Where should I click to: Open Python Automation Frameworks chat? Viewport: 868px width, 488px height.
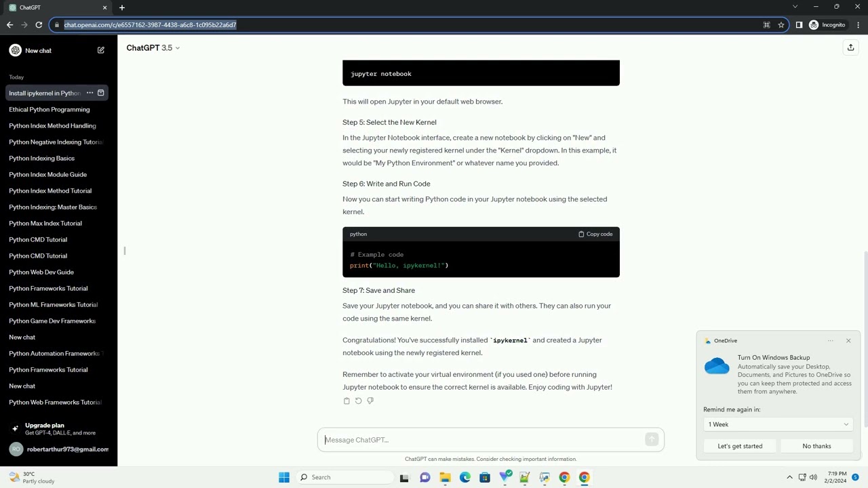click(x=57, y=353)
